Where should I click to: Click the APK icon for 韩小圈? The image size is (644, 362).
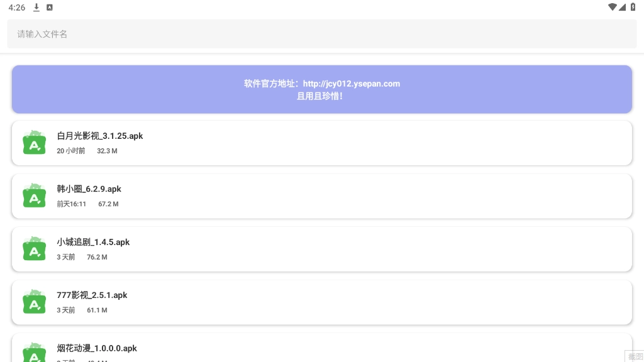tap(35, 196)
